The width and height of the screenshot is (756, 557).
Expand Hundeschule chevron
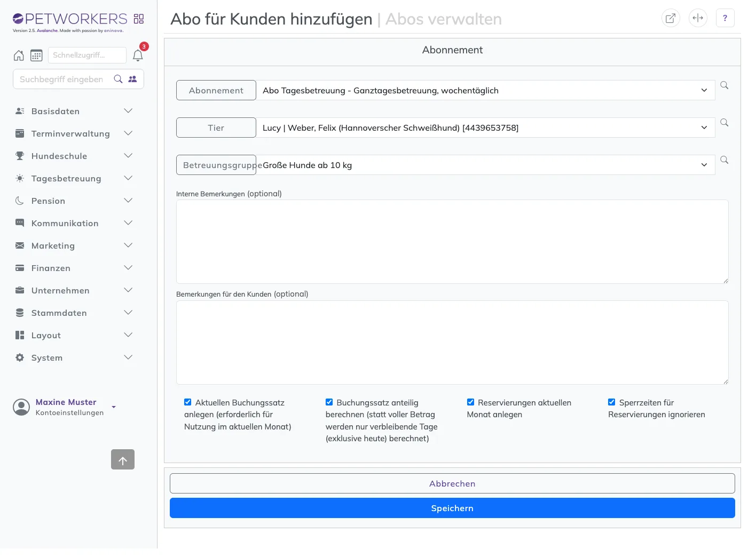click(x=128, y=156)
